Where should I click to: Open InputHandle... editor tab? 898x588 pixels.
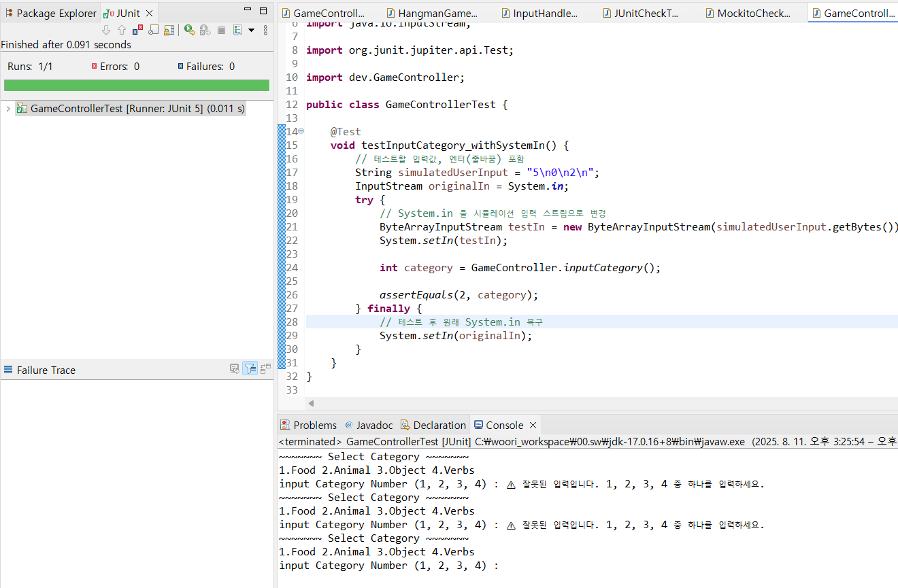click(x=539, y=13)
